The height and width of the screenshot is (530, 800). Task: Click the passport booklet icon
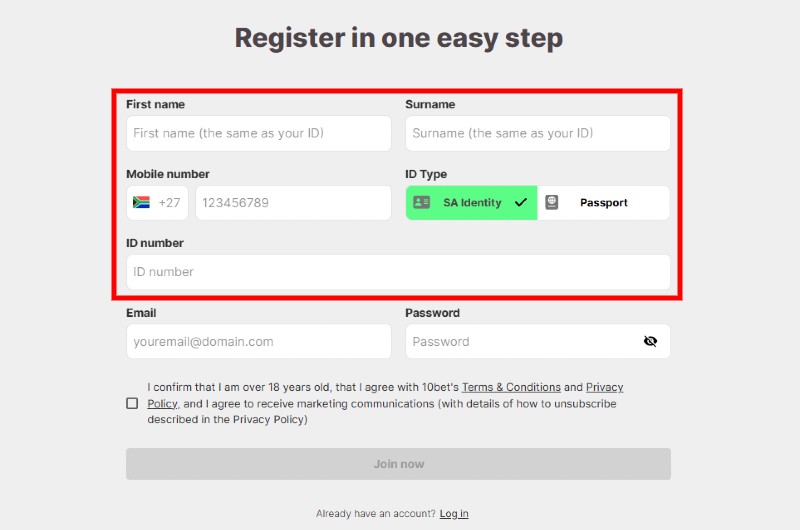coord(552,203)
